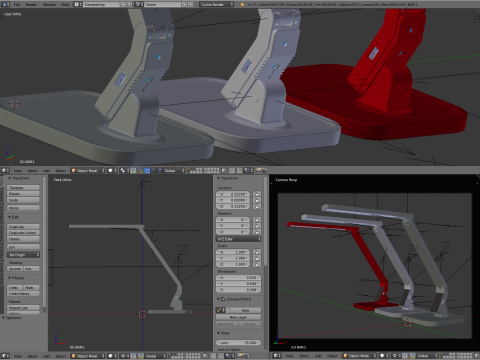Open the Cycles Render engine dropdown
Screen dimensions: 480x360
(x=217, y=4)
